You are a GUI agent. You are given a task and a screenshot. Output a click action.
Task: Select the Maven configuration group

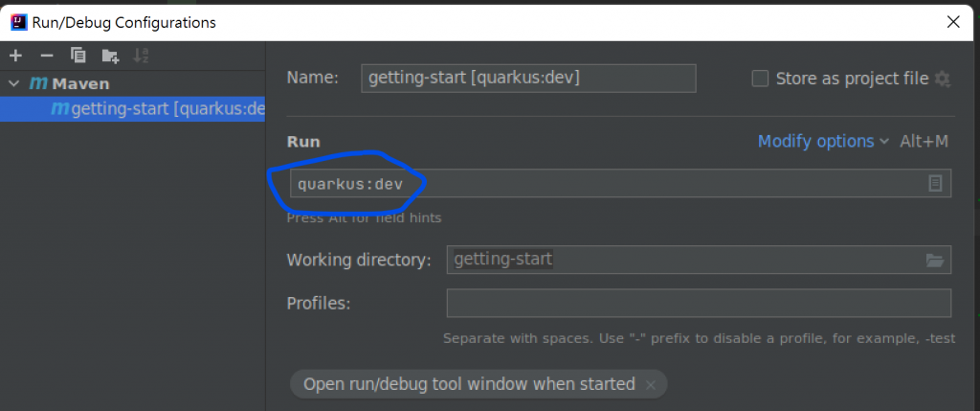pos(69,83)
